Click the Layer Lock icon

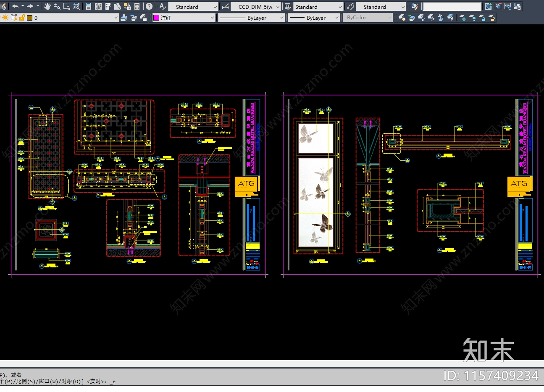pos(482,18)
